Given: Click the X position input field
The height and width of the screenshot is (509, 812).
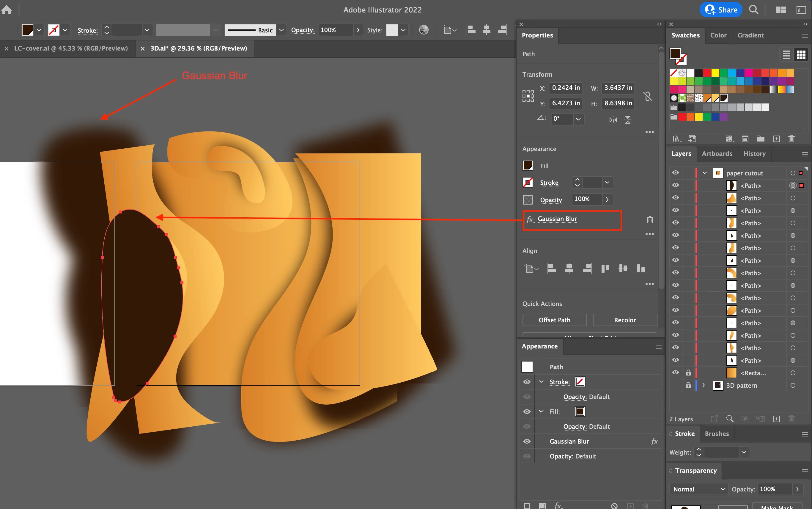Looking at the screenshot, I should pos(565,88).
